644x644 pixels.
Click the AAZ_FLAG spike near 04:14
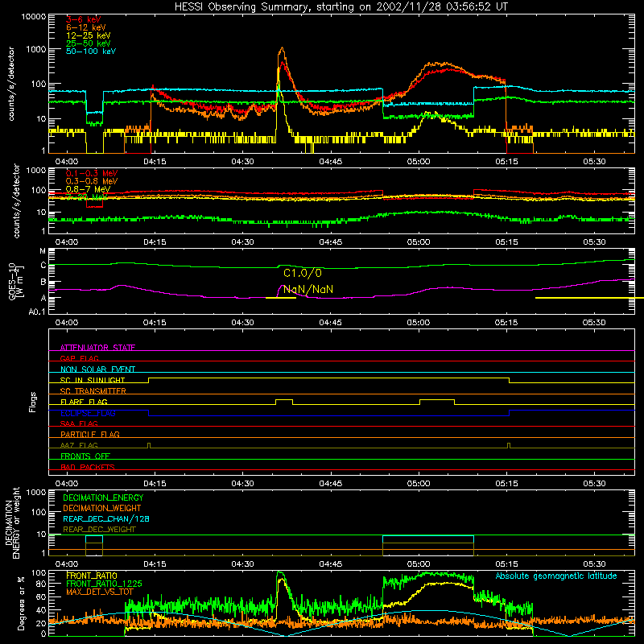[x=149, y=445]
